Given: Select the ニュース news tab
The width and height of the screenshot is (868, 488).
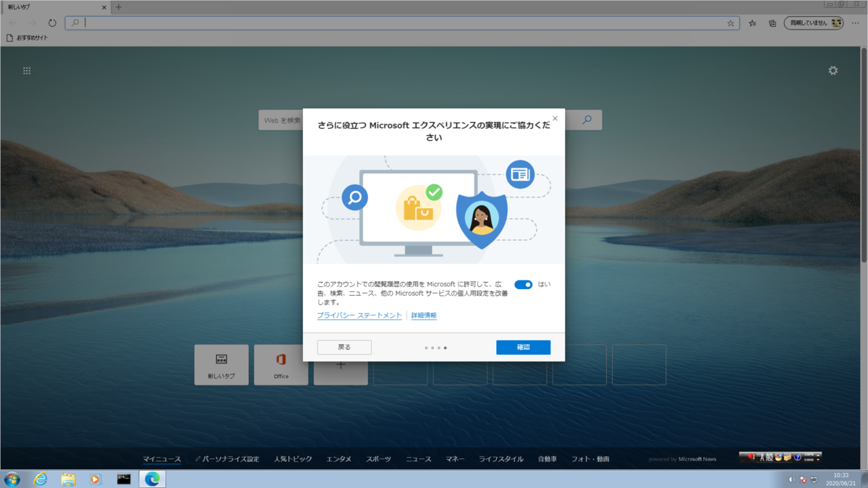Looking at the screenshot, I should [x=418, y=459].
